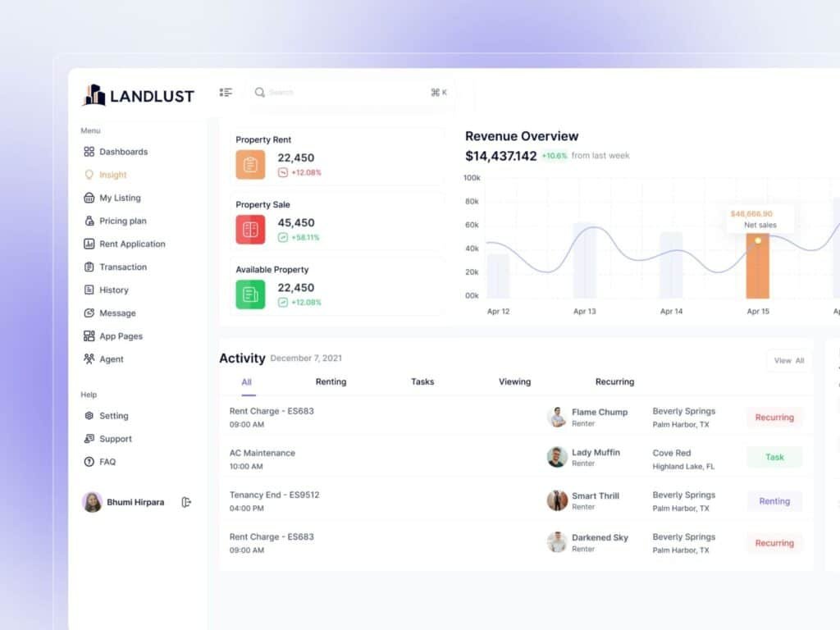The height and width of the screenshot is (630, 840).
Task: Click Darkened Sky's avatar
Action: click(557, 542)
